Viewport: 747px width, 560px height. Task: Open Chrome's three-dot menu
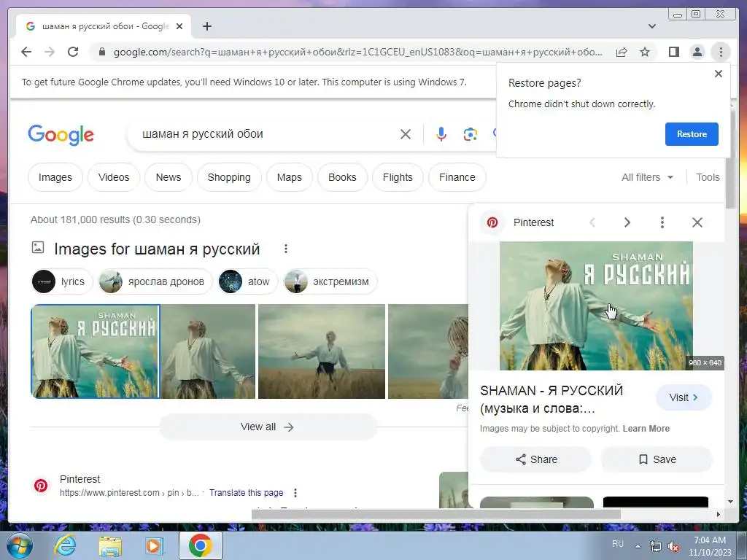pyautogui.click(x=721, y=52)
